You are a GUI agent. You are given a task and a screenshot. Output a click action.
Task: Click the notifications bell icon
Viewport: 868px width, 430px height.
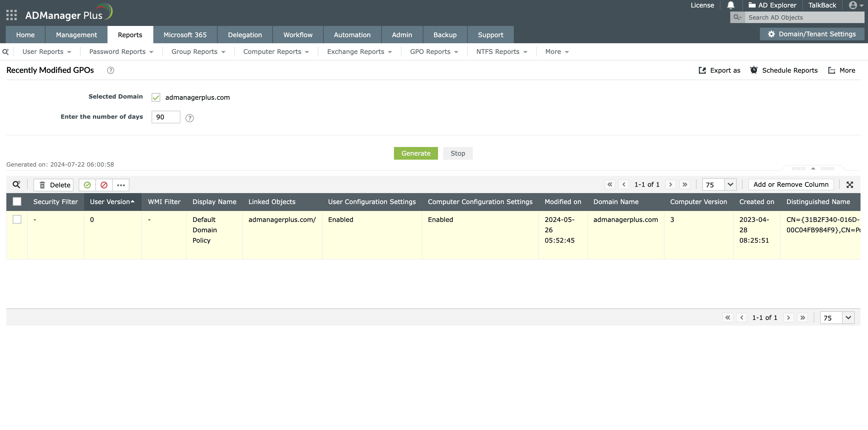click(x=731, y=5)
